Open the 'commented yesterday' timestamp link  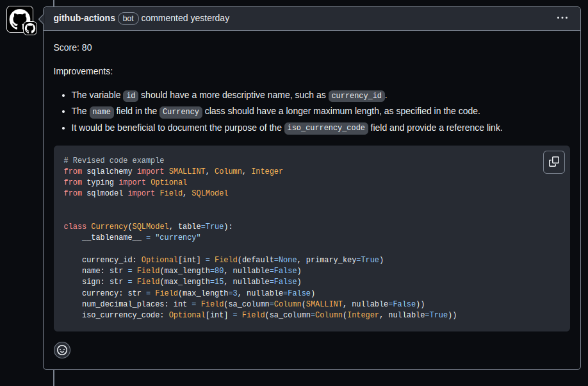coord(185,18)
